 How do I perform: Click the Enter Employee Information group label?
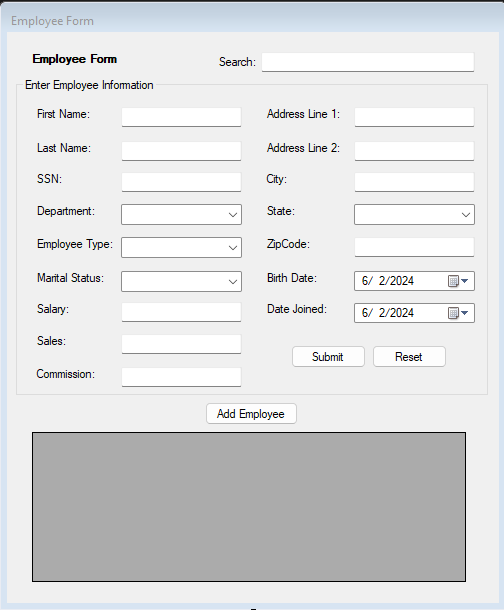coord(89,85)
